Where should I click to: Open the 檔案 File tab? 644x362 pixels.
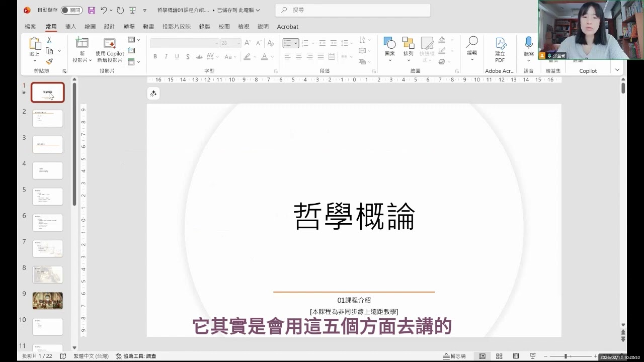pos(30,27)
